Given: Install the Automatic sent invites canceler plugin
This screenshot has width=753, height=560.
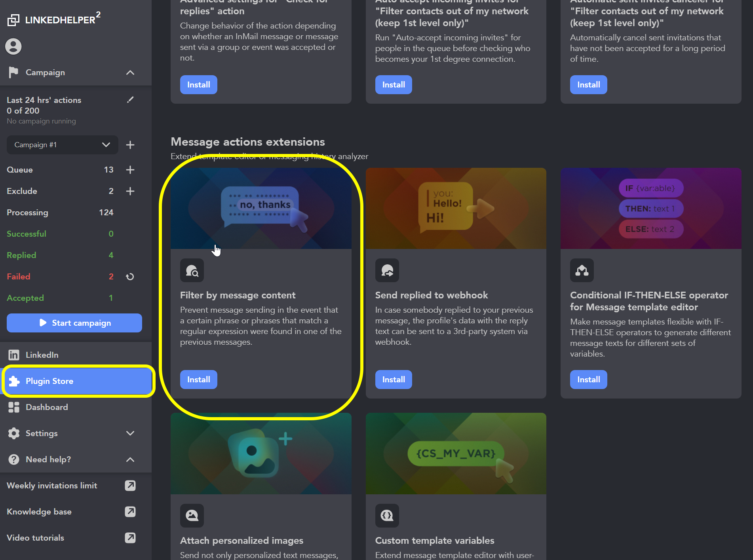Looking at the screenshot, I should pyautogui.click(x=588, y=85).
